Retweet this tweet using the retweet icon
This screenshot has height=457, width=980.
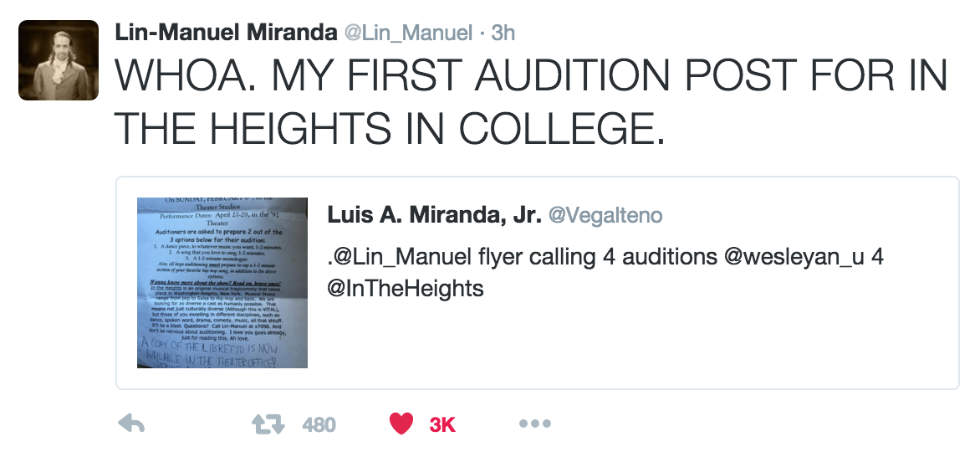pos(268,424)
